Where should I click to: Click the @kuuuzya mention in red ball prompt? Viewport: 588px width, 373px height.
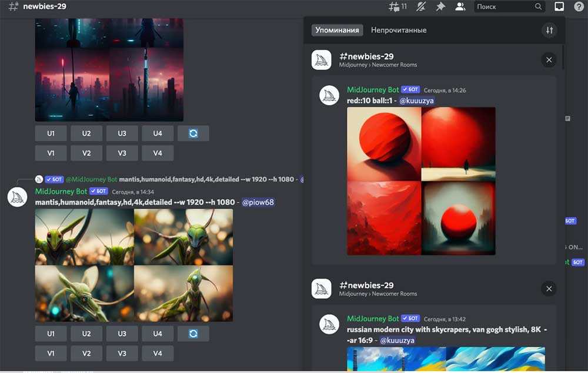tap(416, 101)
